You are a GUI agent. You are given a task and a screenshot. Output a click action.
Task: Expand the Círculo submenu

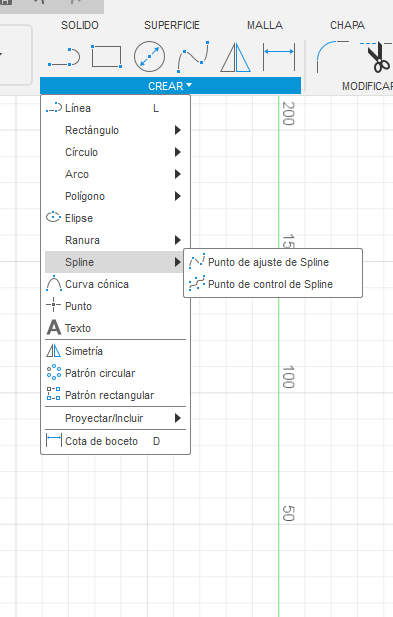click(x=116, y=152)
